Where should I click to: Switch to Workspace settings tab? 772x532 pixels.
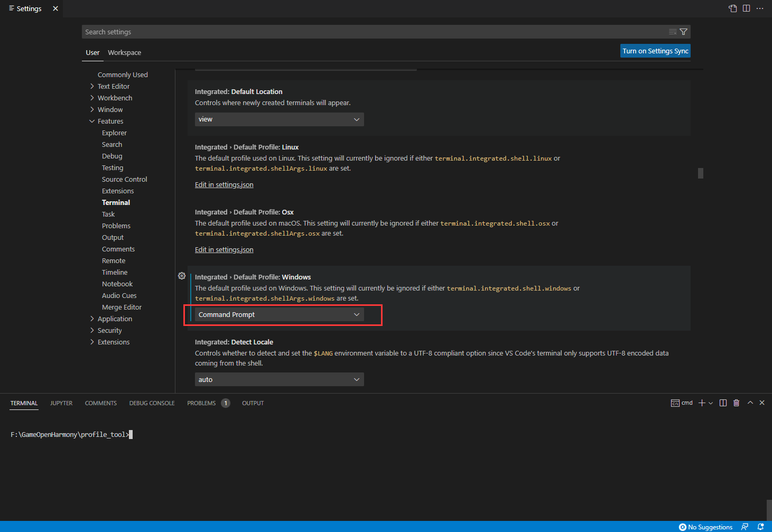tap(124, 53)
